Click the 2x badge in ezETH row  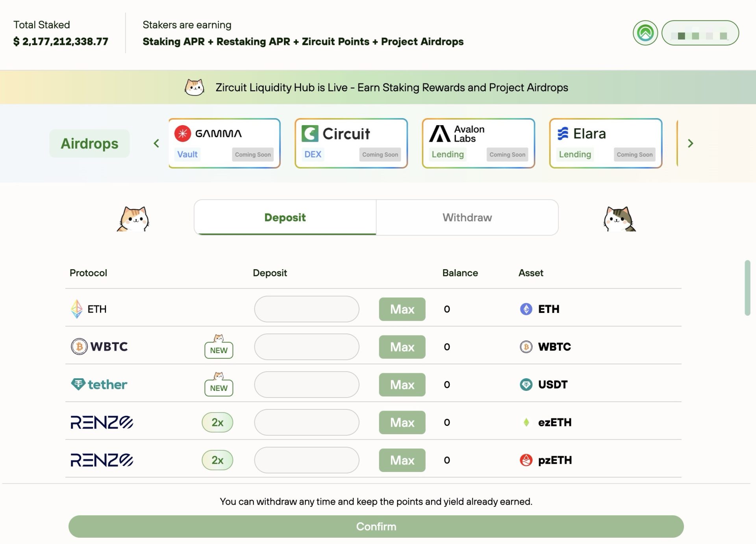click(x=217, y=422)
